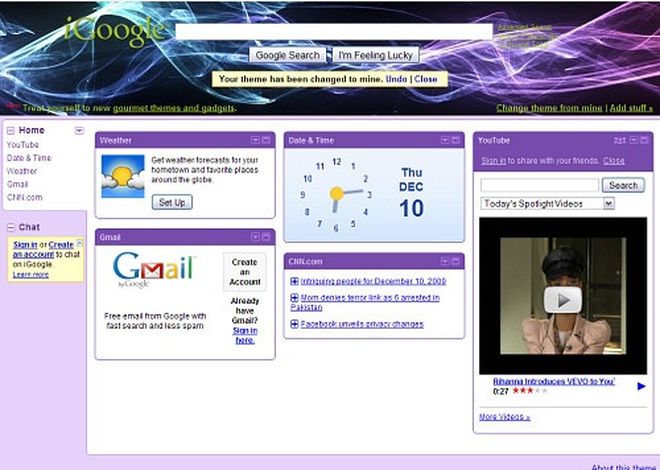
Task: Click the '0:27' video duration
Action: (x=500, y=391)
